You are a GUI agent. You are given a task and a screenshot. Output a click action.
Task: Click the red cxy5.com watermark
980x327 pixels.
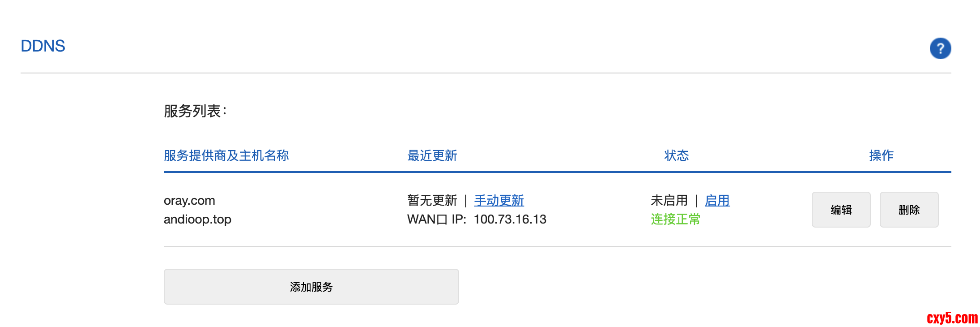point(952,318)
